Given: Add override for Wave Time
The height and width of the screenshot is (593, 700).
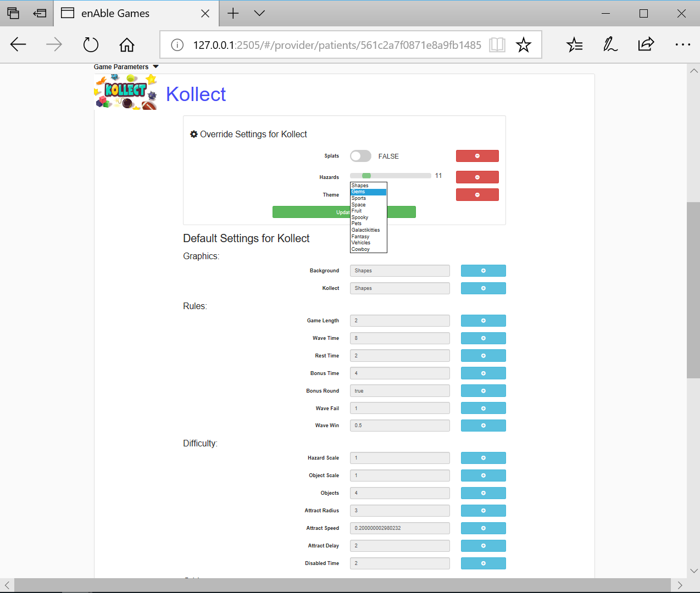Looking at the screenshot, I should 484,338.
